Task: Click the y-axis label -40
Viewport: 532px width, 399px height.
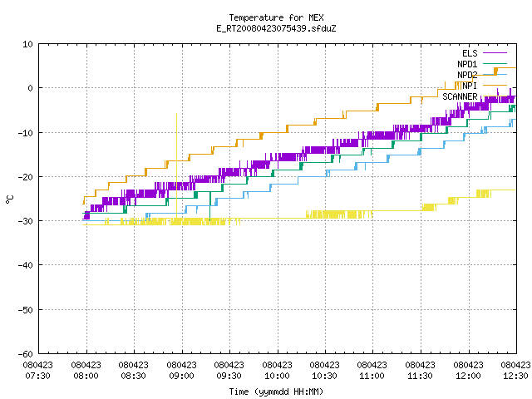Action: (26, 265)
